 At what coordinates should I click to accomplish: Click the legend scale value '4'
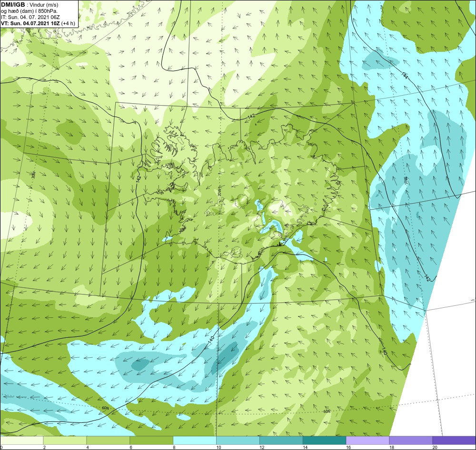pyautogui.click(x=88, y=447)
